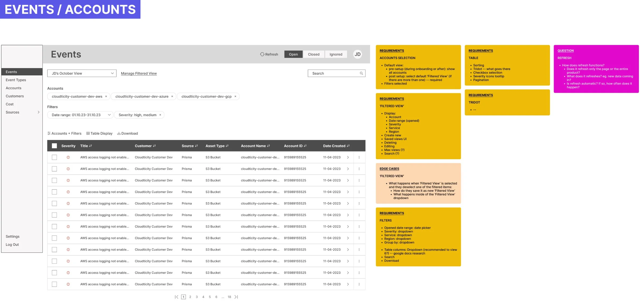Remove the Severity: high, medium filter
The height and width of the screenshot is (302, 644).
point(160,115)
